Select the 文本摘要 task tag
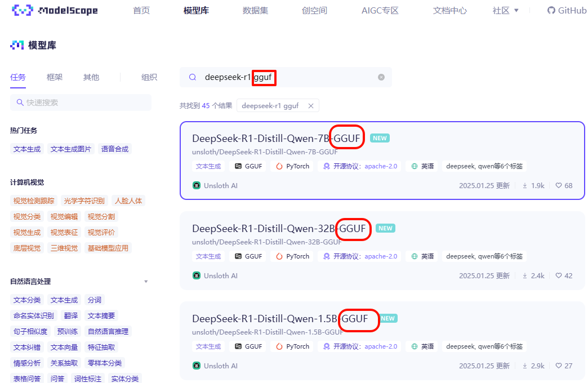 point(101,315)
